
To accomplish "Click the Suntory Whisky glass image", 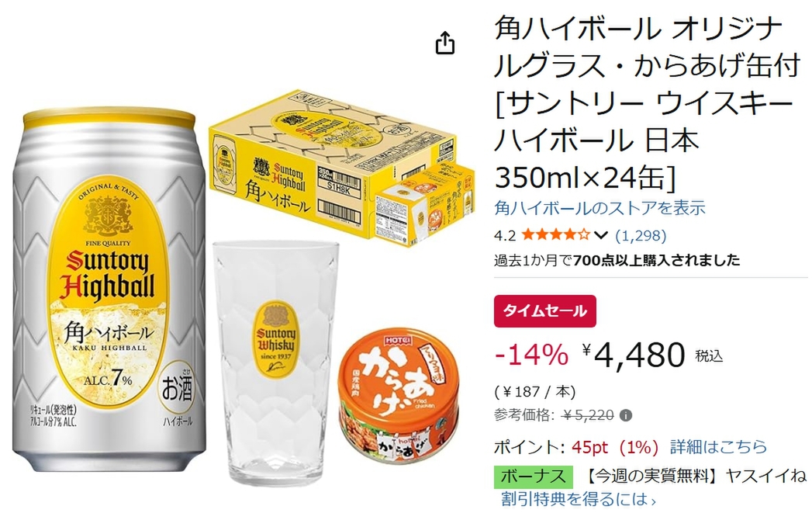I will pos(276,363).
